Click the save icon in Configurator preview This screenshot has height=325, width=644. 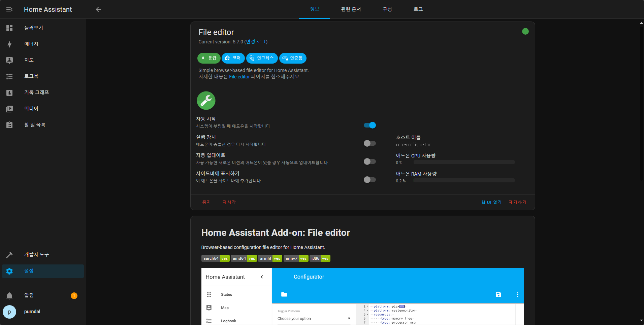tap(498, 294)
